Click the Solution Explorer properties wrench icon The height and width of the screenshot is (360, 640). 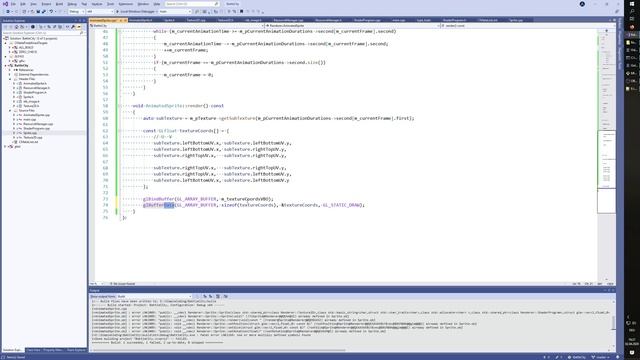pyautogui.click(x=73, y=27)
